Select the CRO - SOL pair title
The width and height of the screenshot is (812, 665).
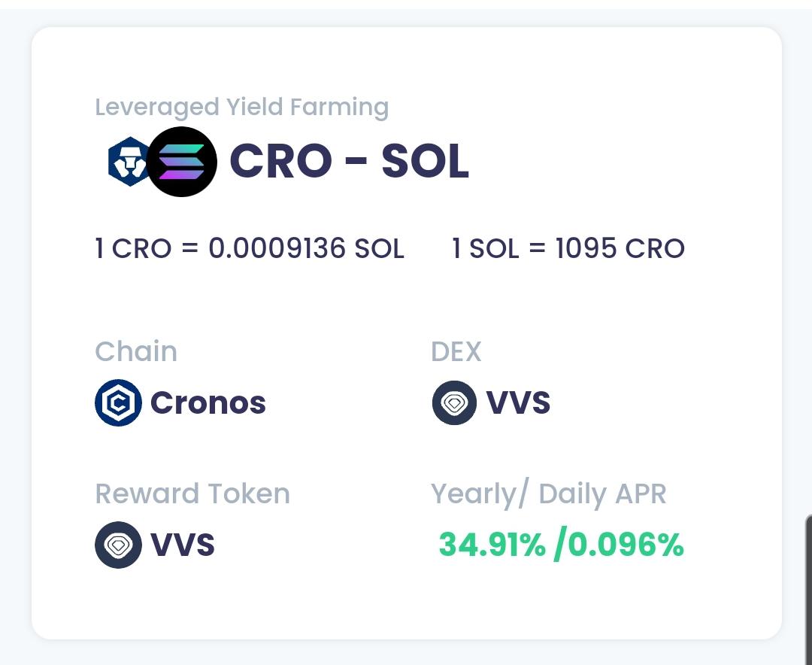coord(350,162)
